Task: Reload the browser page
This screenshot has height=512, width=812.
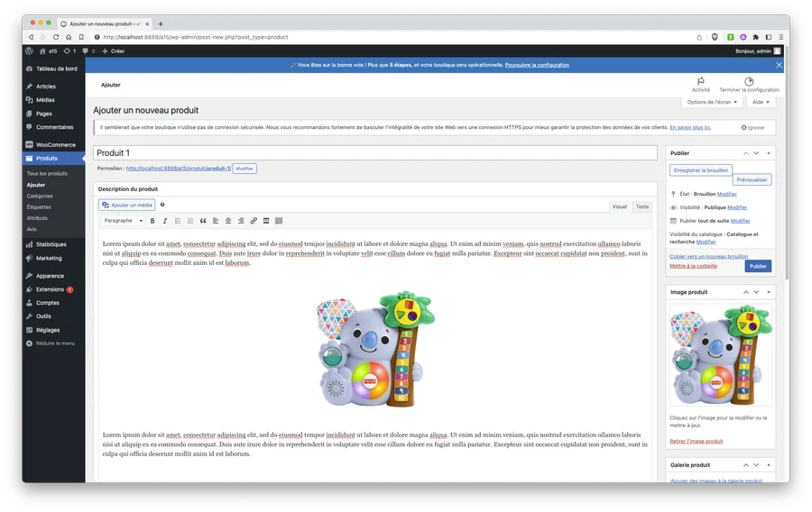Action: [x=56, y=37]
